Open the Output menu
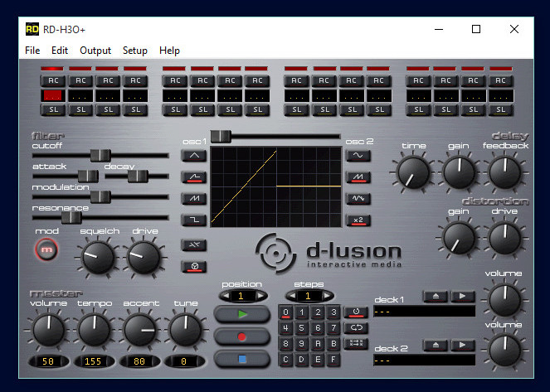Image resolution: width=550 pixels, height=392 pixels. click(x=95, y=51)
